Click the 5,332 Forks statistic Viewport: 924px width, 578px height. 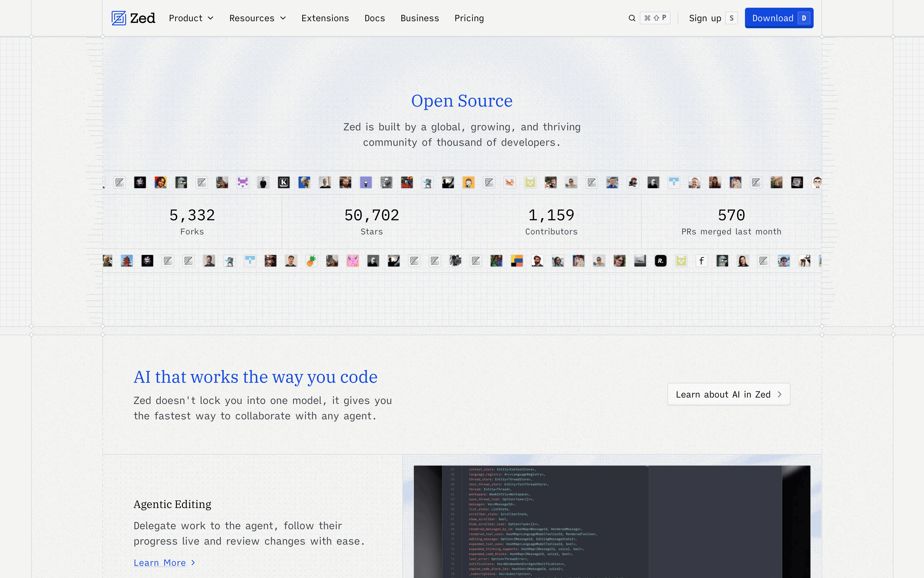click(192, 221)
